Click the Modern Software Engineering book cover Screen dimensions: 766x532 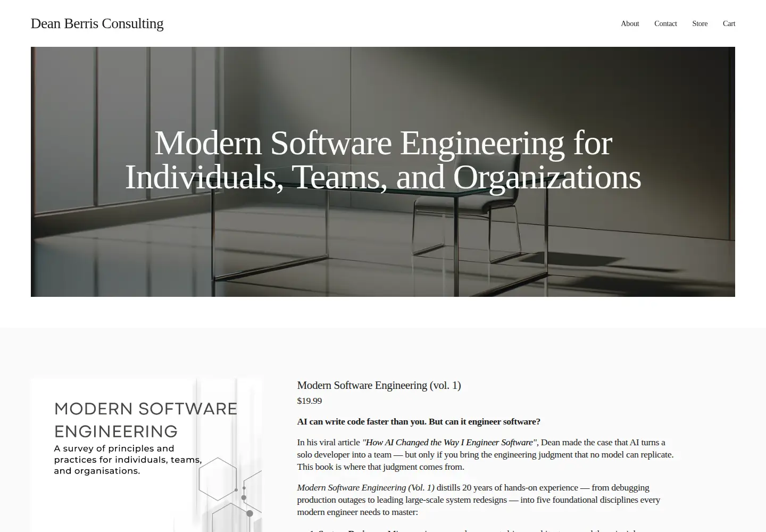(x=146, y=455)
